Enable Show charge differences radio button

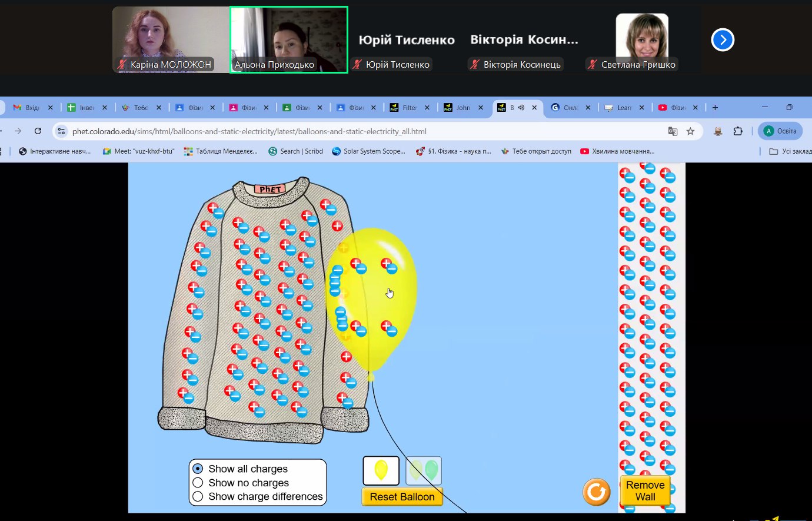pyautogui.click(x=198, y=496)
